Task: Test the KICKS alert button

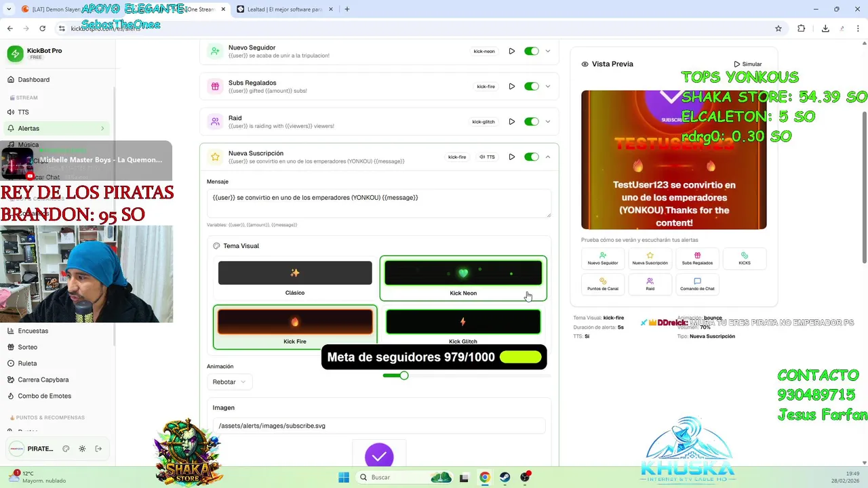Action: [745, 258]
